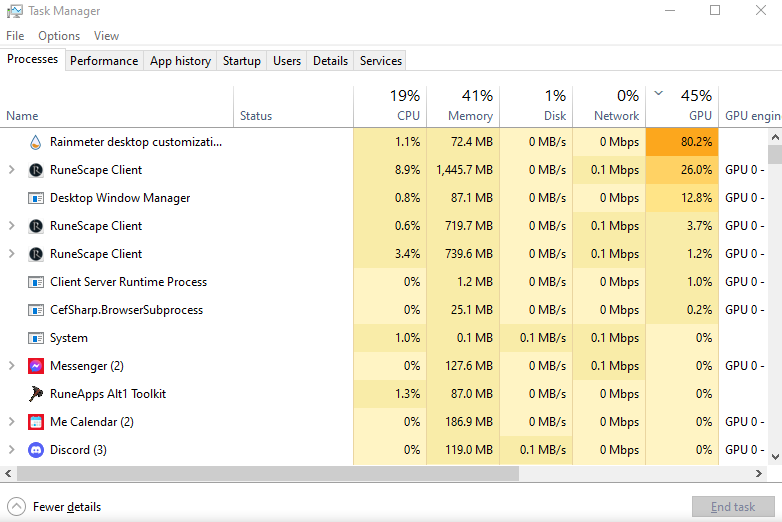Click the 8.9% CPU usage cell
The image size is (782, 522).
[x=390, y=170]
